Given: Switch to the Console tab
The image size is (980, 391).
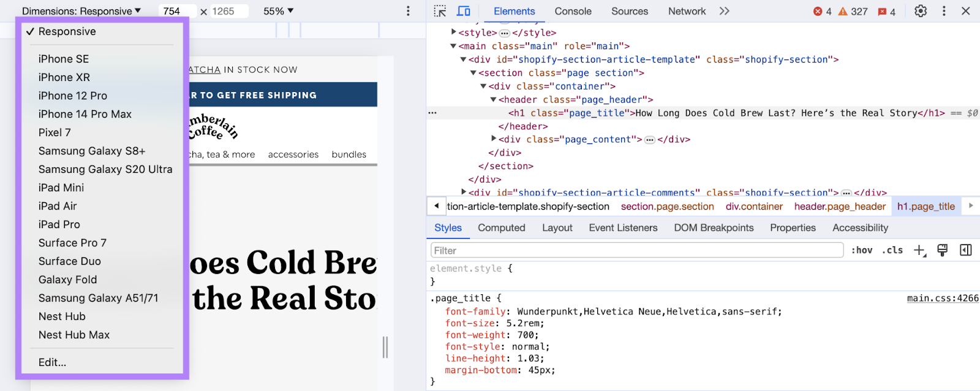Looking at the screenshot, I should pos(573,11).
